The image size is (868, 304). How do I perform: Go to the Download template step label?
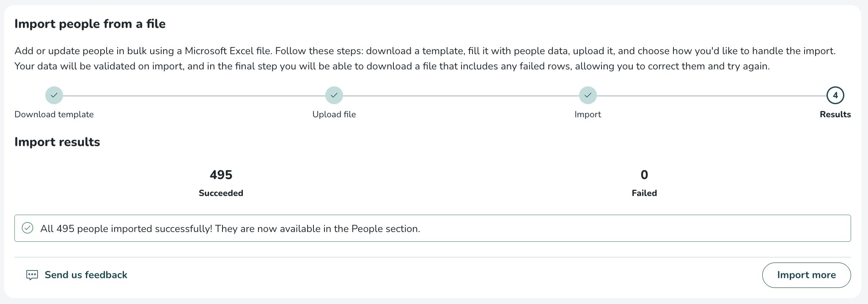54,114
